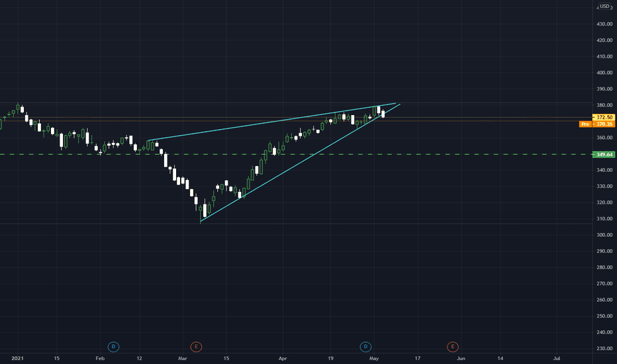617x364 pixels.
Task: Select the orange Pre 370.35 price label
Action: (597, 124)
